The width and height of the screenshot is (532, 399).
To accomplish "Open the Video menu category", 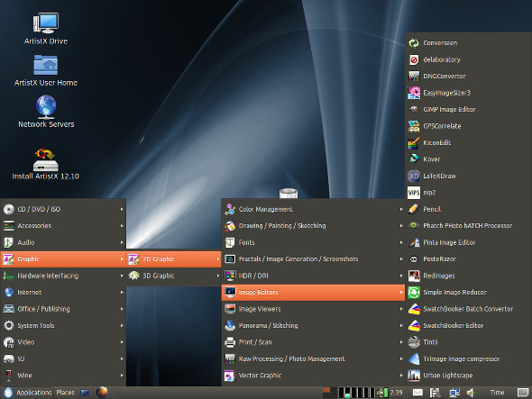I will point(63,342).
